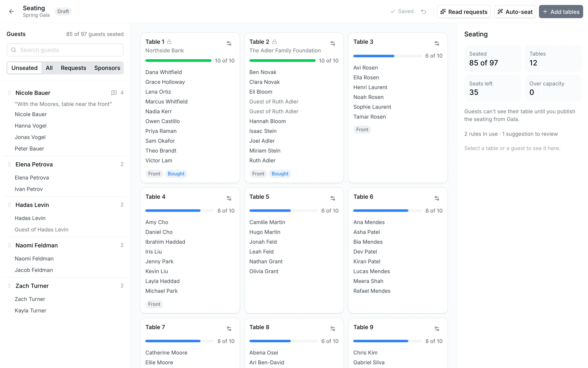588x368 pixels.
Task: Click Add tables button
Action: [x=561, y=12]
